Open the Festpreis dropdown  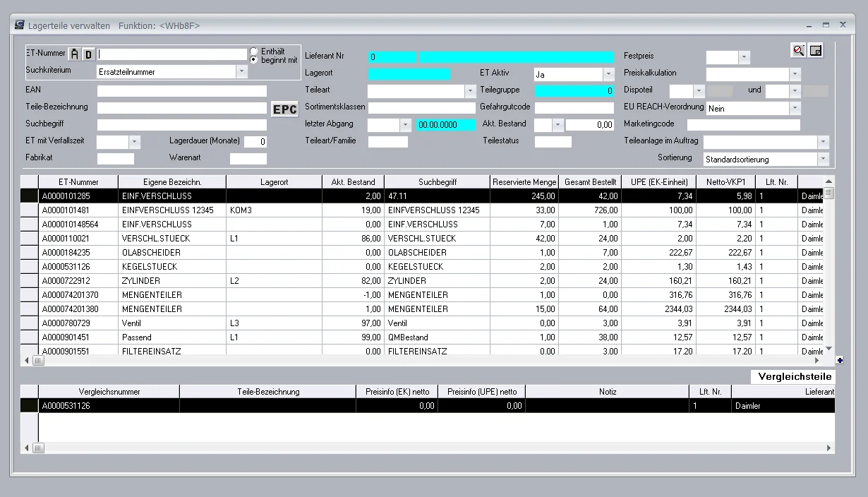745,57
